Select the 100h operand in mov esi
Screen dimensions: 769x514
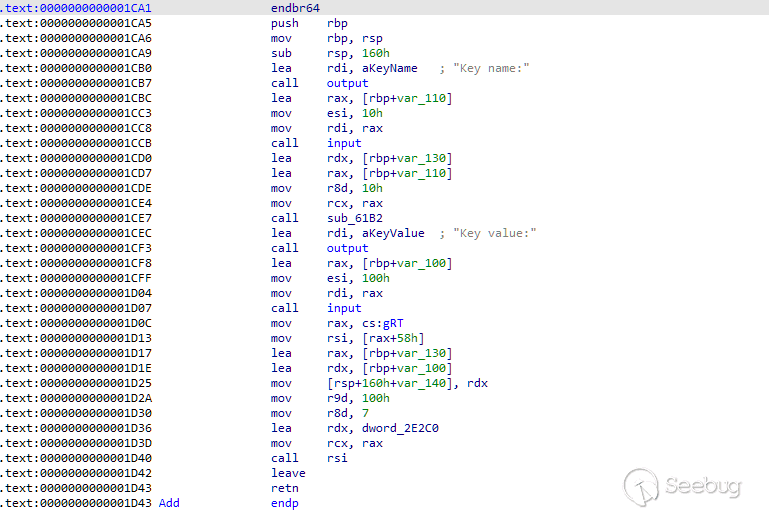click(376, 279)
